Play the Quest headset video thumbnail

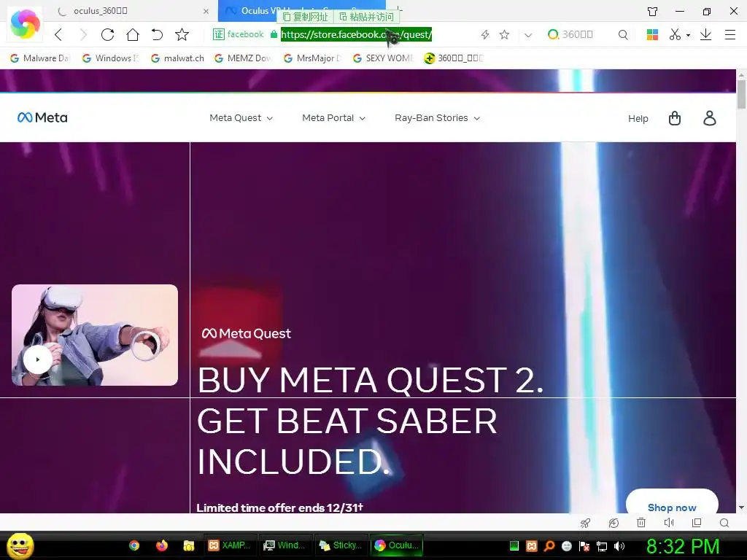tap(38, 359)
